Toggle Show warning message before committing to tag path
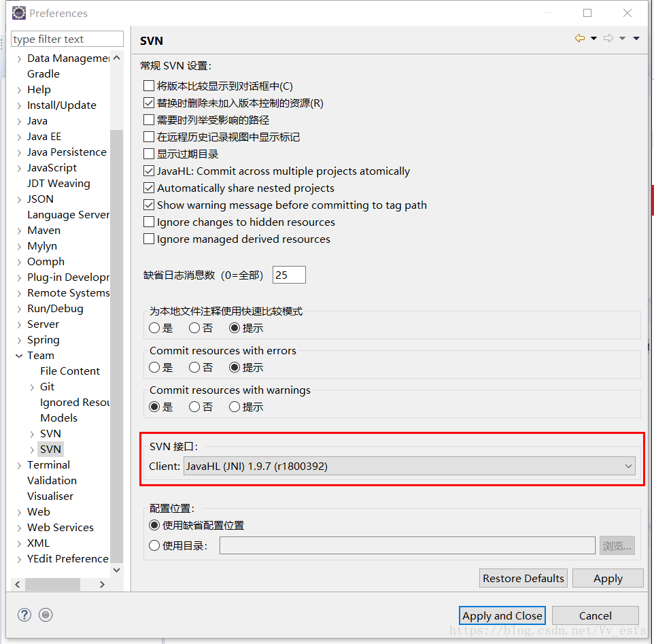 [149, 205]
